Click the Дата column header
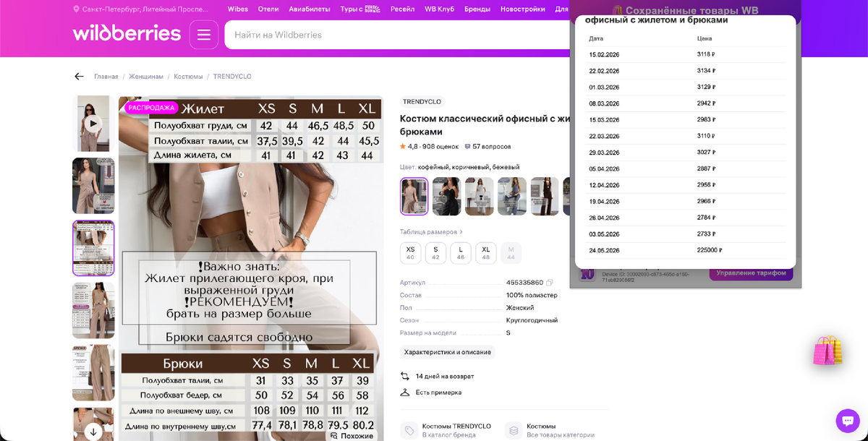The image size is (868, 441). tap(596, 38)
